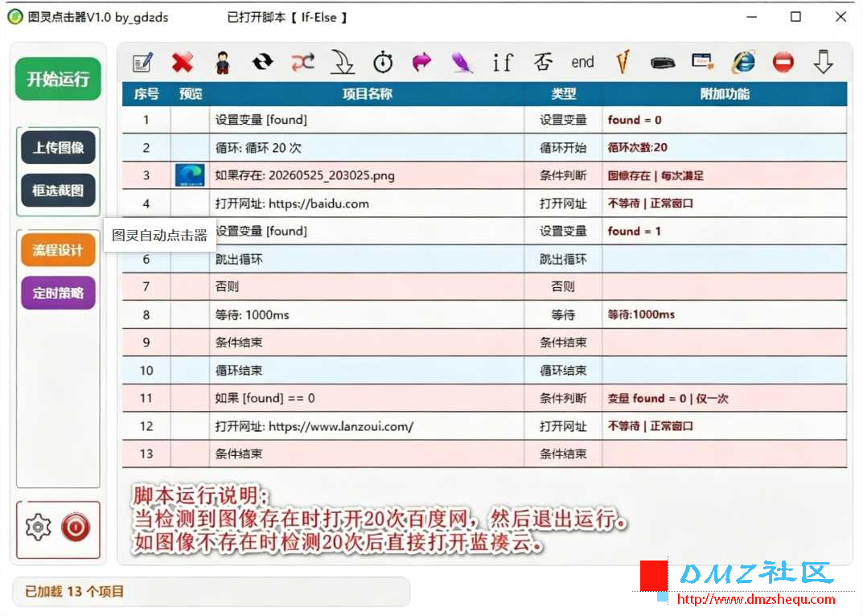Click the purple feather quill icon
This screenshot has height=616, width=863.
tap(462, 62)
